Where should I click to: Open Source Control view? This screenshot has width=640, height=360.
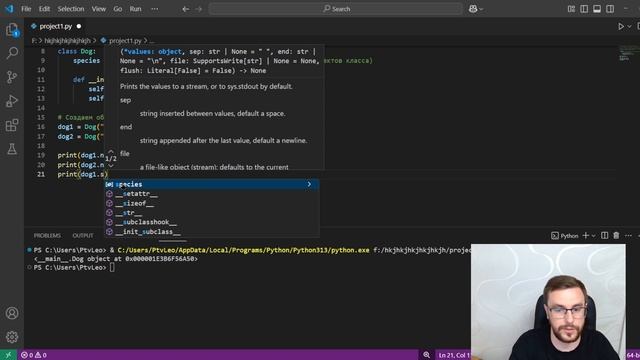pyautogui.click(x=12, y=77)
